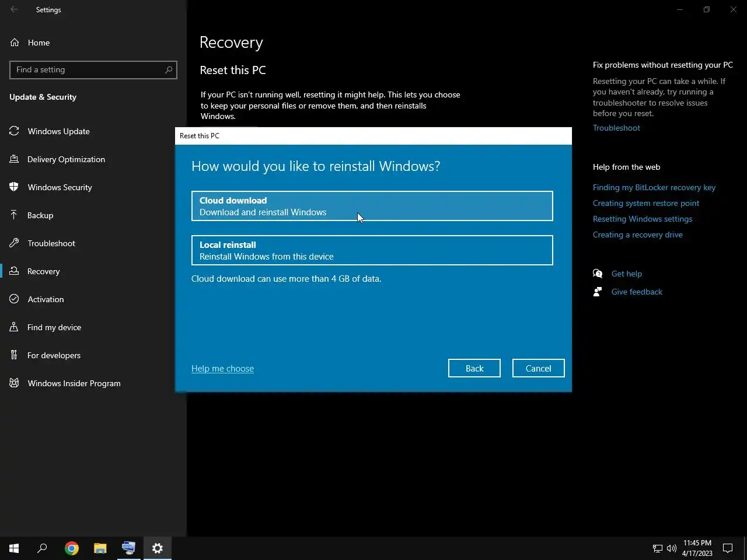The height and width of the screenshot is (560, 747).
Task: Click the Activation checkmark icon
Action: [14, 299]
